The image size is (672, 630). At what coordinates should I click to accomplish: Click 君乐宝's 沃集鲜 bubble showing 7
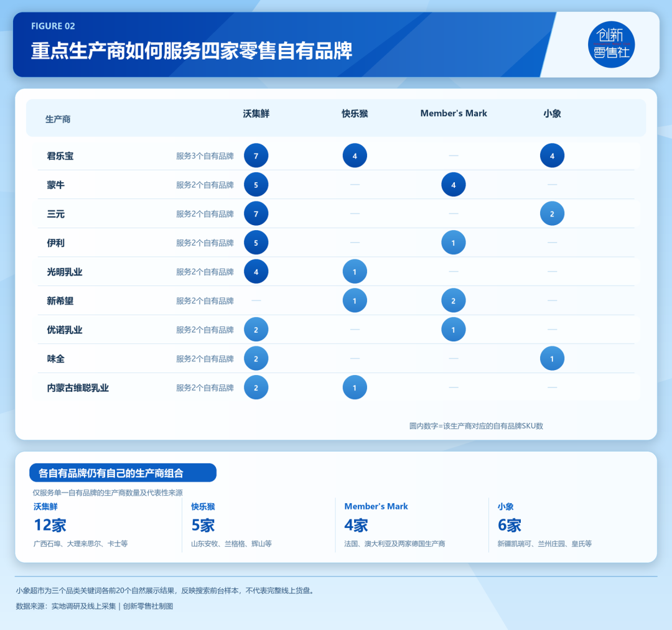coord(256,155)
